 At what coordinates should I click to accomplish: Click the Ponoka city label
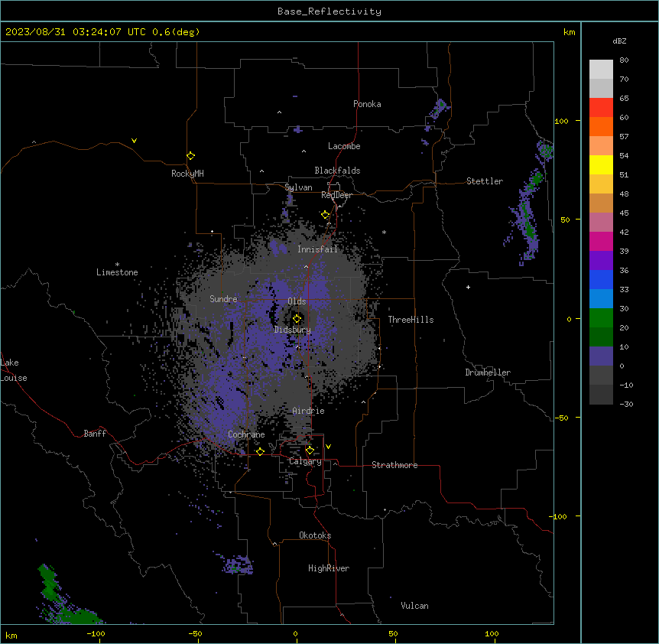pos(367,104)
